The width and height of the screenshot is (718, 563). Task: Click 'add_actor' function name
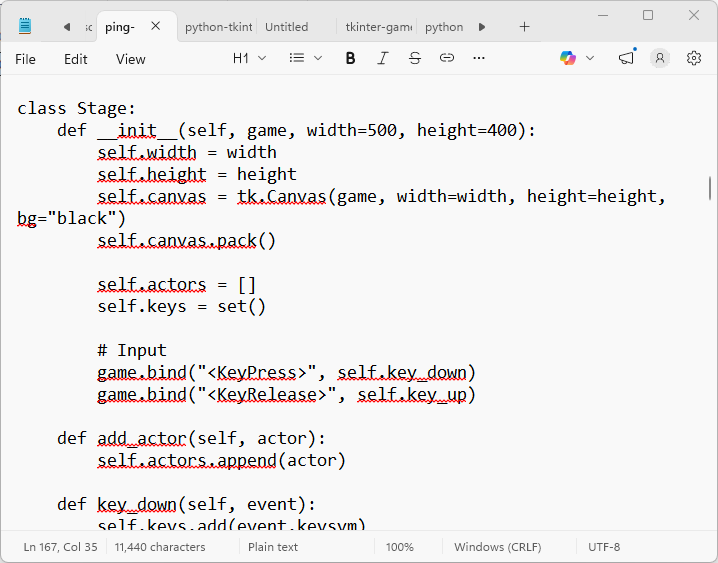tap(142, 438)
